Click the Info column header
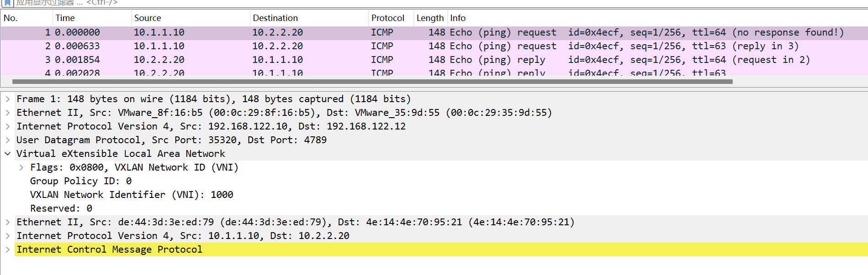The width and height of the screenshot is (868, 275). [657, 18]
